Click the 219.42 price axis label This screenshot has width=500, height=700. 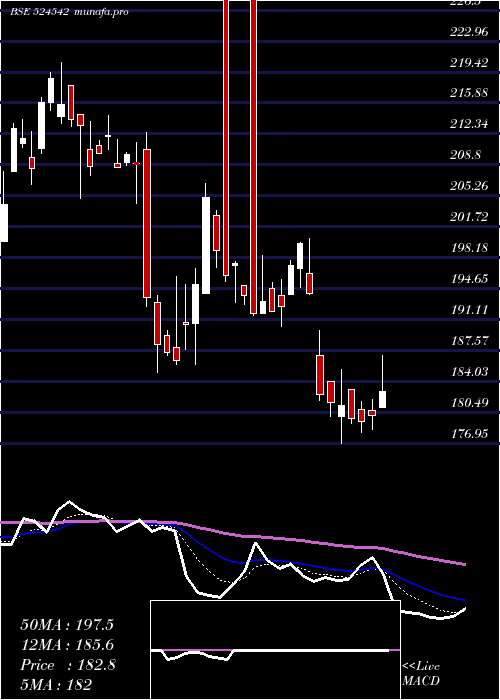[469, 63]
